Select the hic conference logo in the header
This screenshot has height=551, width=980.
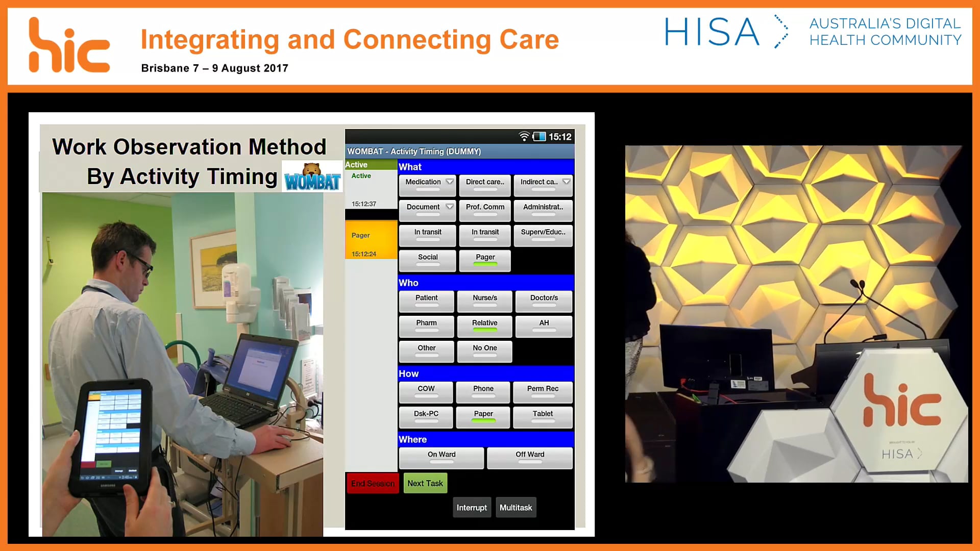click(69, 43)
